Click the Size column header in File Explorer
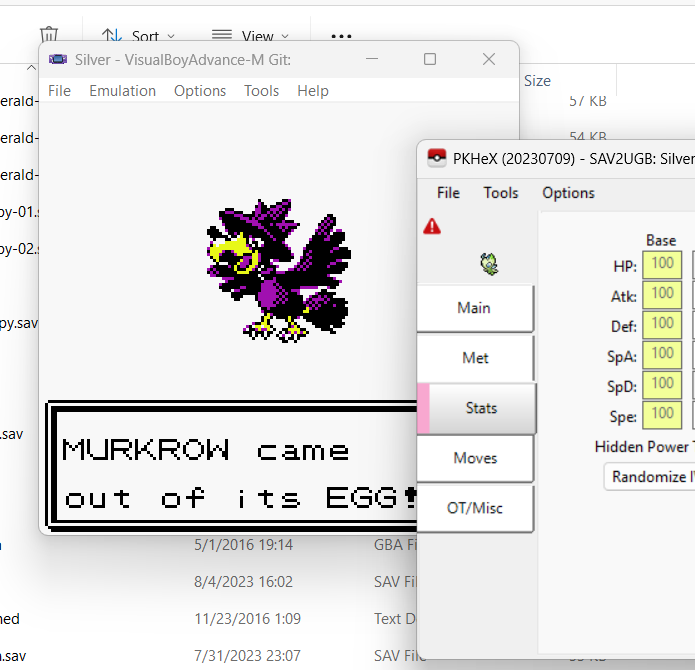 point(537,81)
